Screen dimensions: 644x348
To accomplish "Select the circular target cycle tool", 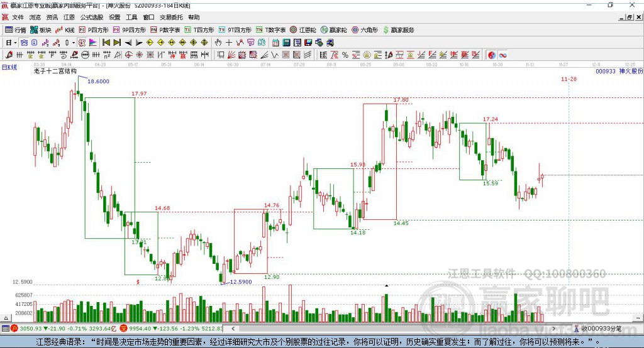I will (x=128, y=55).
